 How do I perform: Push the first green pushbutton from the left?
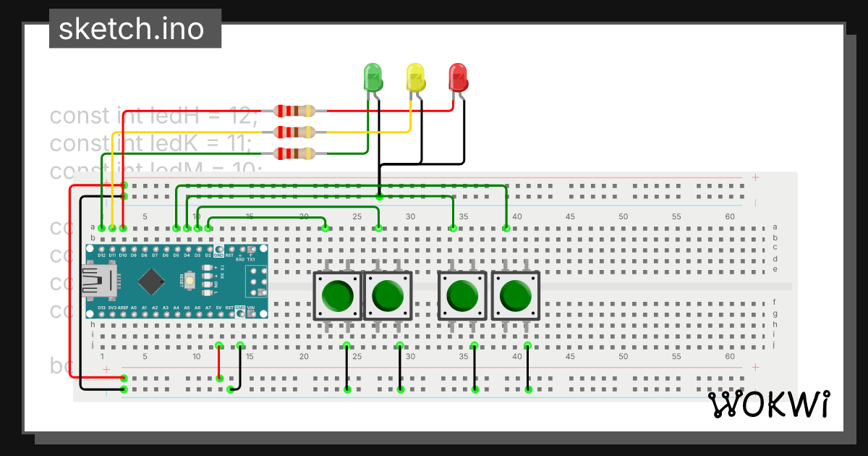pos(337,295)
